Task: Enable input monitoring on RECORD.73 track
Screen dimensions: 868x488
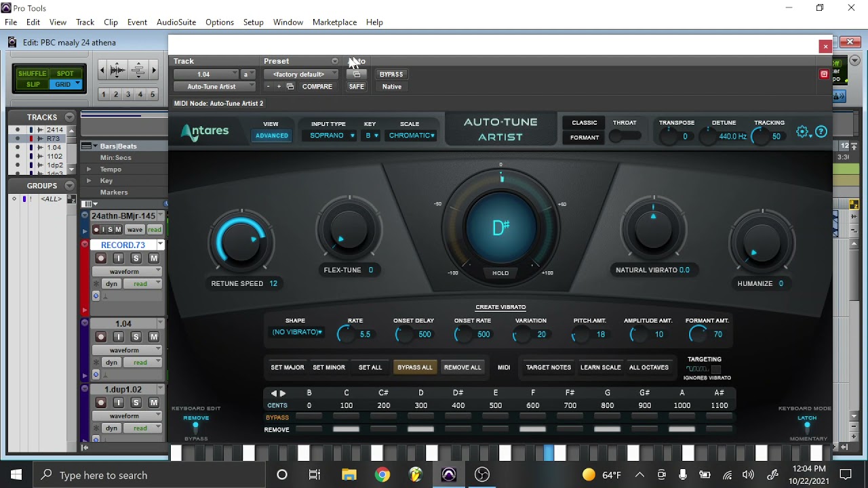Action: [x=119, y=258]
